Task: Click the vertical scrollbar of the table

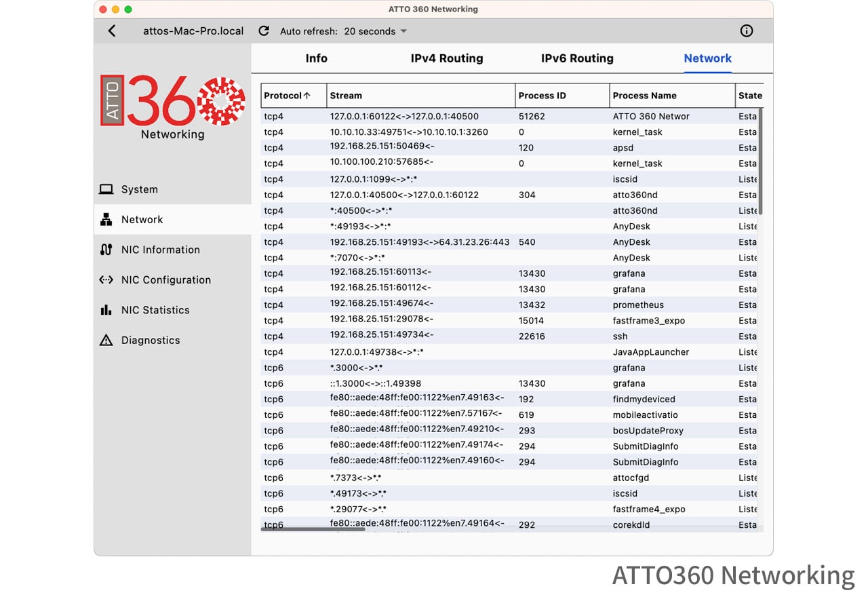Action: click(x=760, y=161)
